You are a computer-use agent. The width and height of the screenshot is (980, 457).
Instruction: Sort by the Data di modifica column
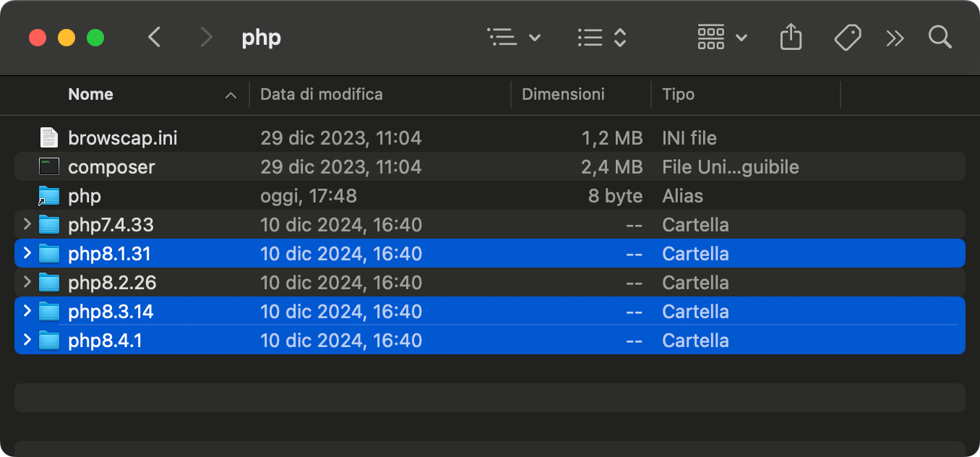[322, 94]
